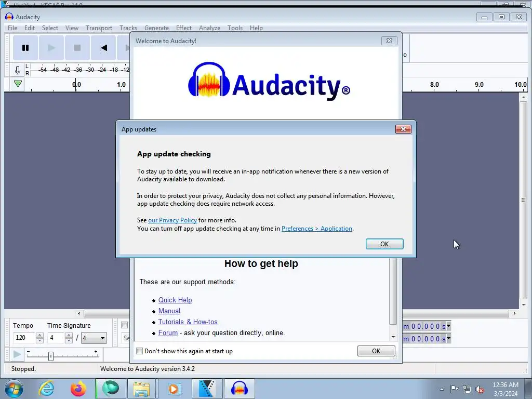Viewport: 532px width, 399px height.
Task: Open the Forum link
Action: click(168, 332)
